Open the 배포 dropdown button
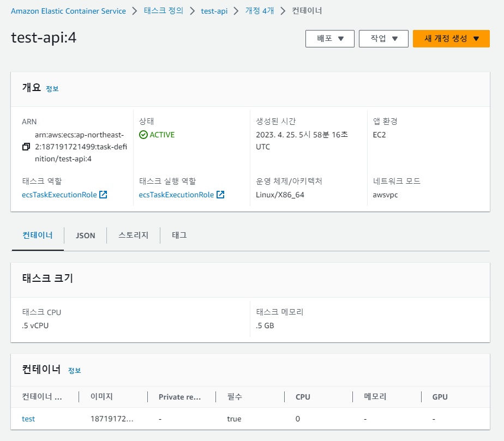The height and width of the screenshot is (441, 504). tap(330, 39)
